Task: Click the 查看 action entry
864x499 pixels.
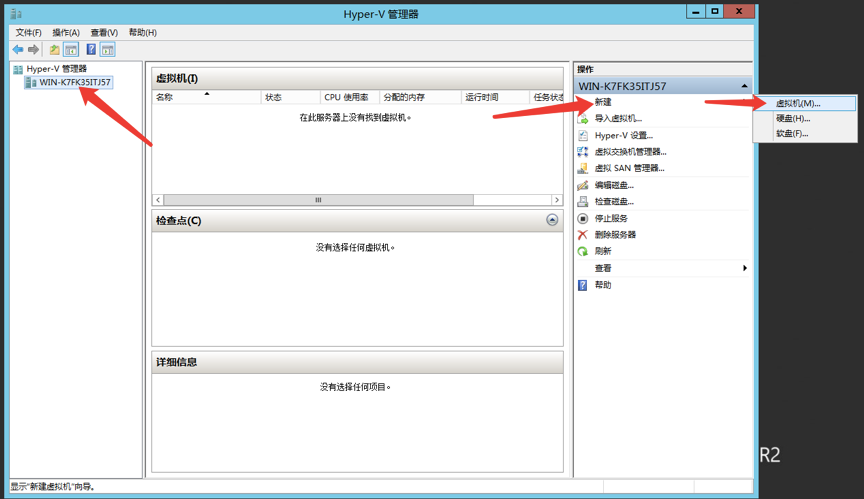Action: click(x=603, y=268)
